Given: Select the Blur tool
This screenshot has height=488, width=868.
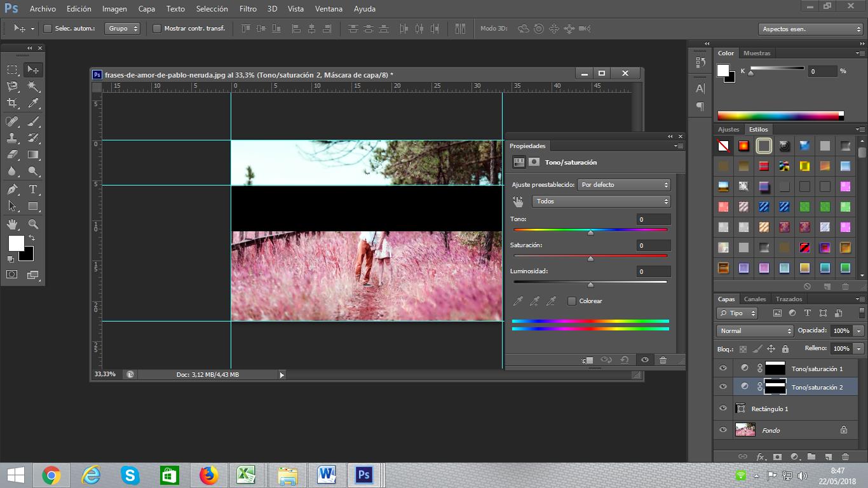Looking at the screenshot, I should coord(12,172).
